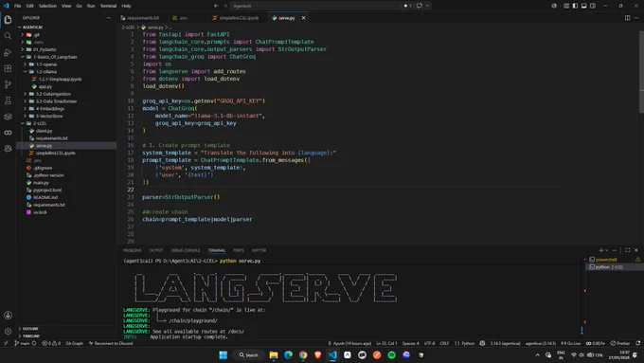
Task: Open the Output panel tab
Action: click(156, 250)
